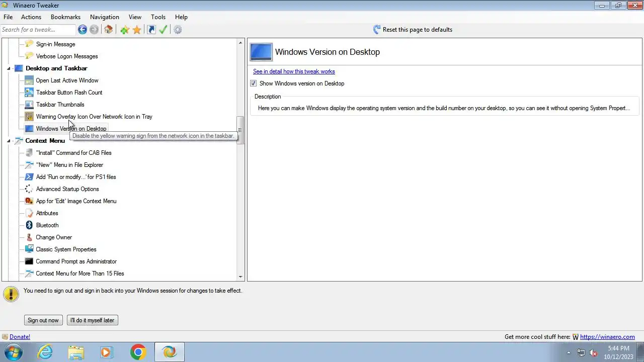Open File Explorer from taskbar

[76, 352]
